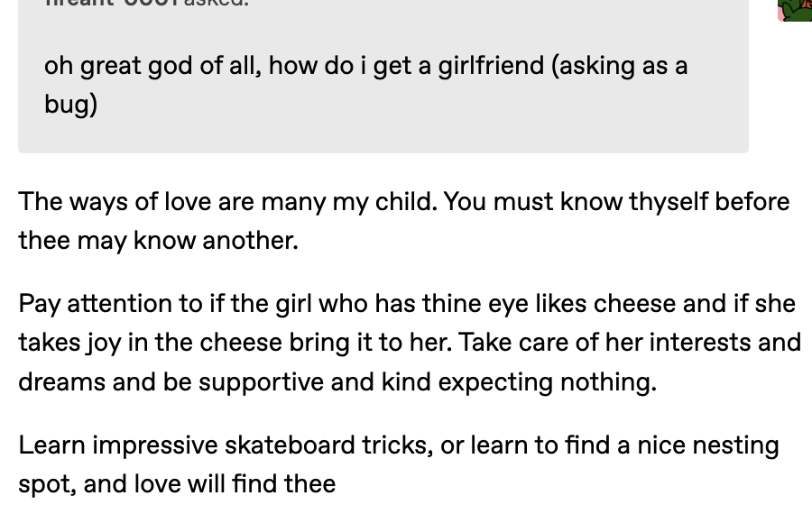The width and height of the screenshot is (812, 514).
Task: Click the phrase "(asking as a" in question
Action: [619, 66]
